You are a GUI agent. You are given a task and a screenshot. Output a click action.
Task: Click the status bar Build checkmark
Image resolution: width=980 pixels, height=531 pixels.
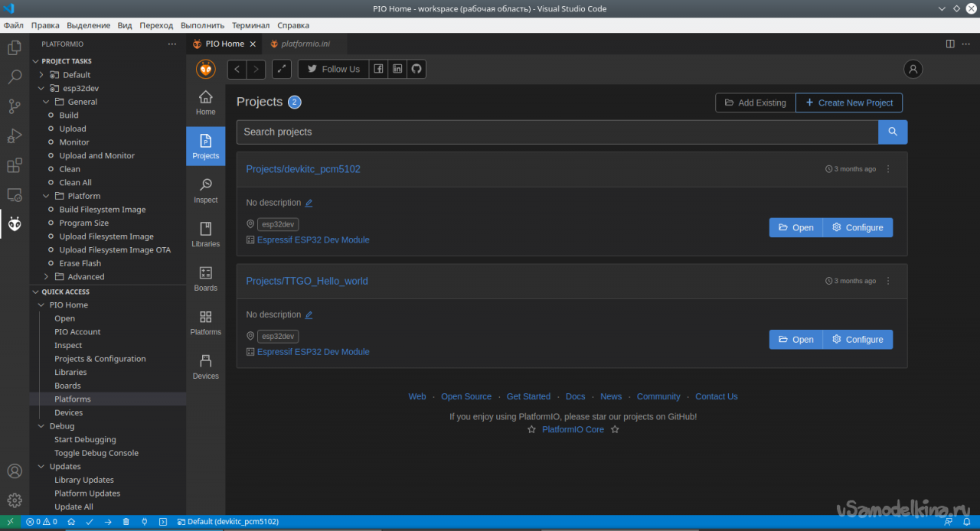tap(90, 522)
